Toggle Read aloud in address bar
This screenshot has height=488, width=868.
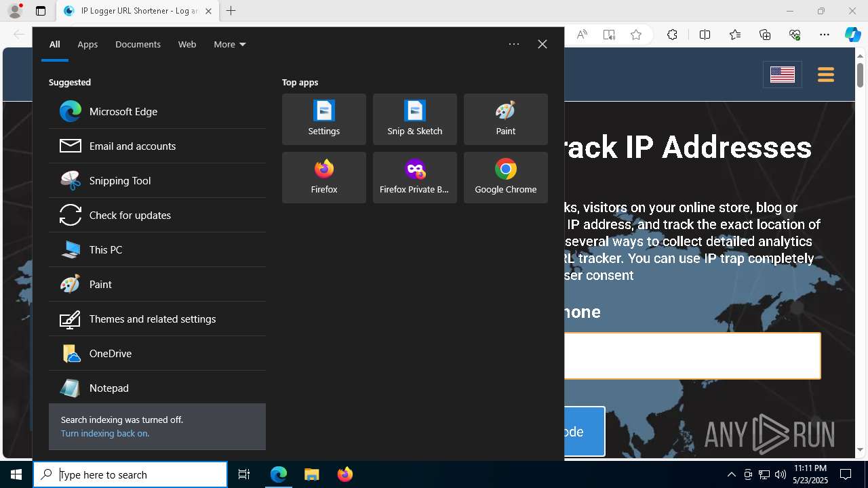point(582,35)
